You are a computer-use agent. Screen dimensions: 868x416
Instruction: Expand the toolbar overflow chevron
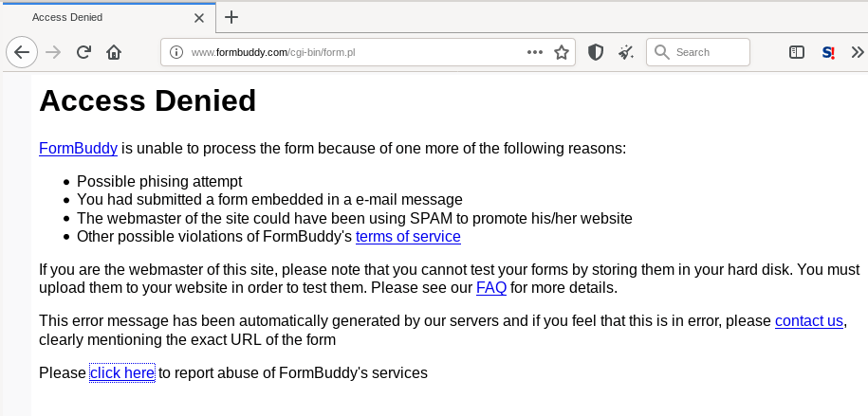click(859, 52)
